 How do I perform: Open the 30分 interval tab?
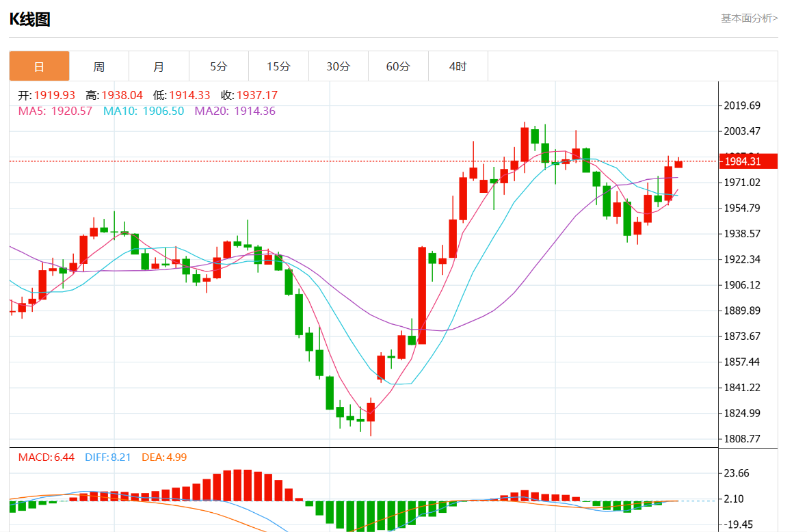point(338,66)
